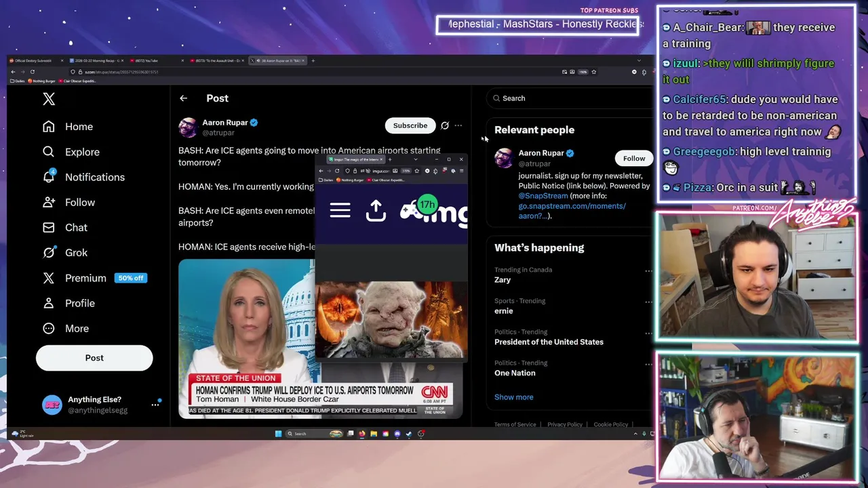Screen dimensions: 868x488
Task: Reload the page in the Imgur browser window
Action: pyautogui.click(x=337, y=171)
